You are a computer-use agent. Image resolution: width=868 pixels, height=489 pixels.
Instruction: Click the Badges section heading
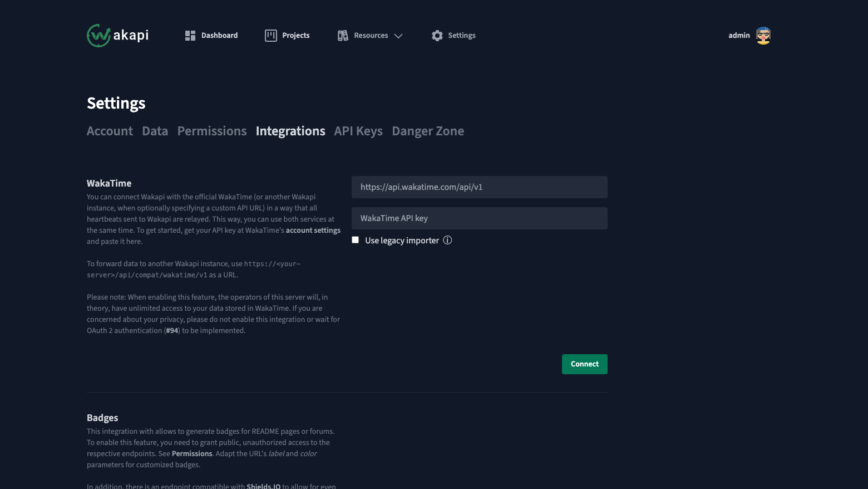pyautogui.click(x=102, y=418)
